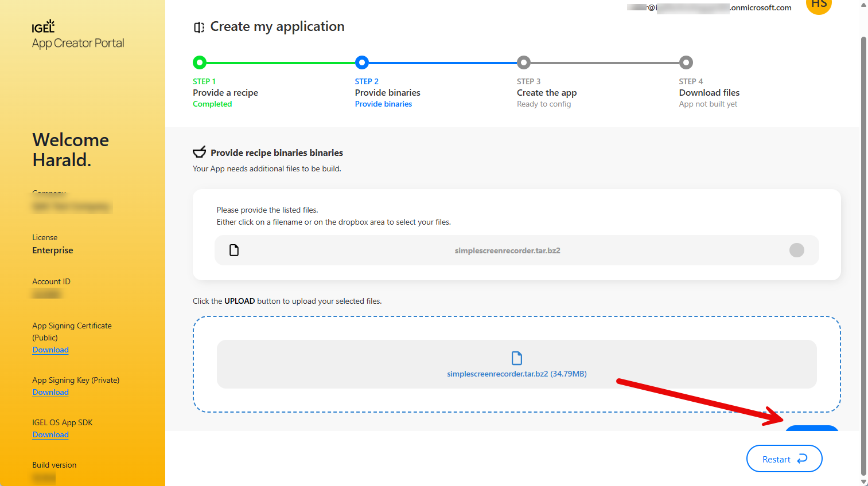Open the HS user avatar menu
Image resolution: width=868 pixels, height=486 pixels.
click(819, 5)
